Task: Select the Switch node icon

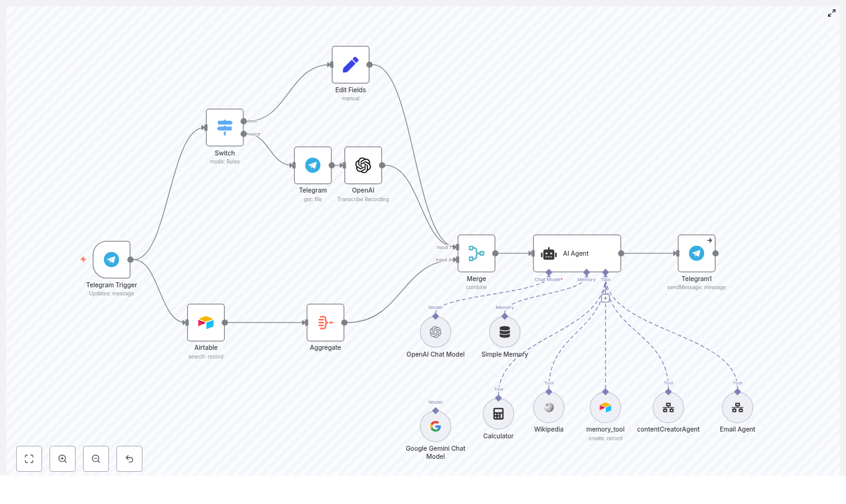Action: pos(224,128)
